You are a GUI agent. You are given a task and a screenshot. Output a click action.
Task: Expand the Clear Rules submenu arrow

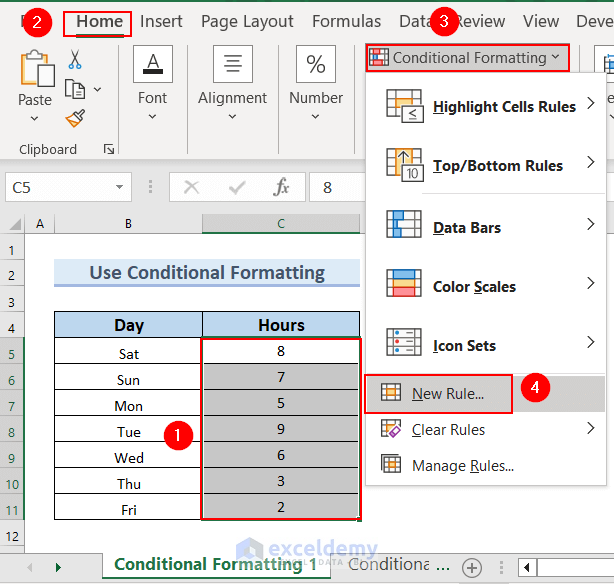pyautogui.click(x=591, y=428)
